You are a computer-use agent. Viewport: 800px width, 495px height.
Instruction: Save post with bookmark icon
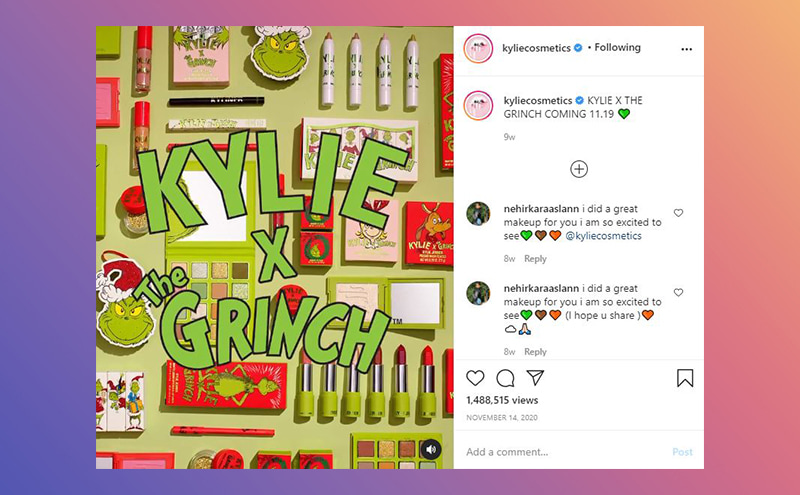coord(685,378)
